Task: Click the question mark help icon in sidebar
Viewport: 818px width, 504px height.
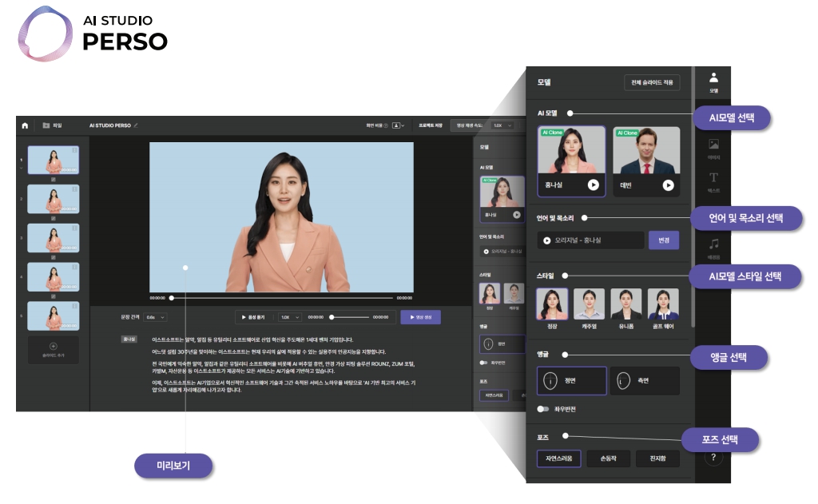Action: click(x=713, y=458)
